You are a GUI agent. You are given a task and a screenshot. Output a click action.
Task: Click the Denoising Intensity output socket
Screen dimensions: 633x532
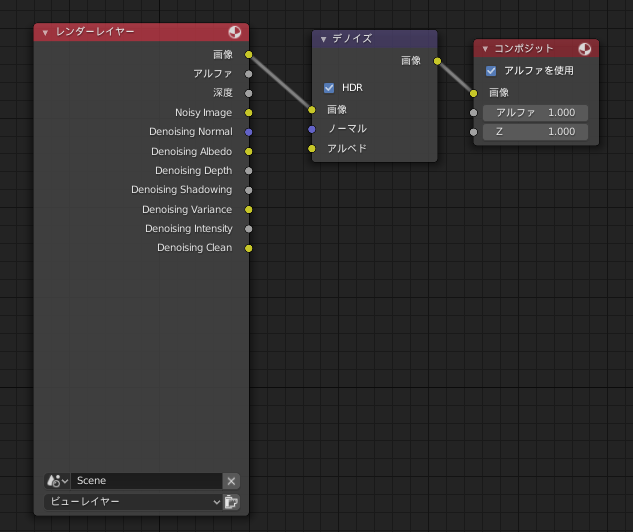point(249,229)
